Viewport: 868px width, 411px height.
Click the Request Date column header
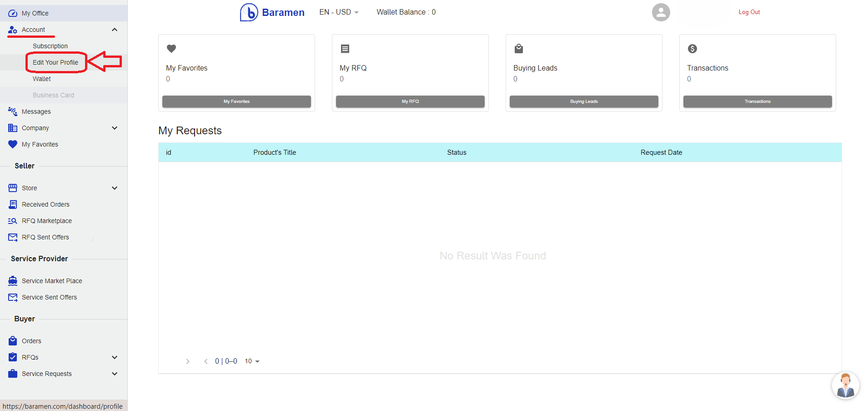[661, 152]
